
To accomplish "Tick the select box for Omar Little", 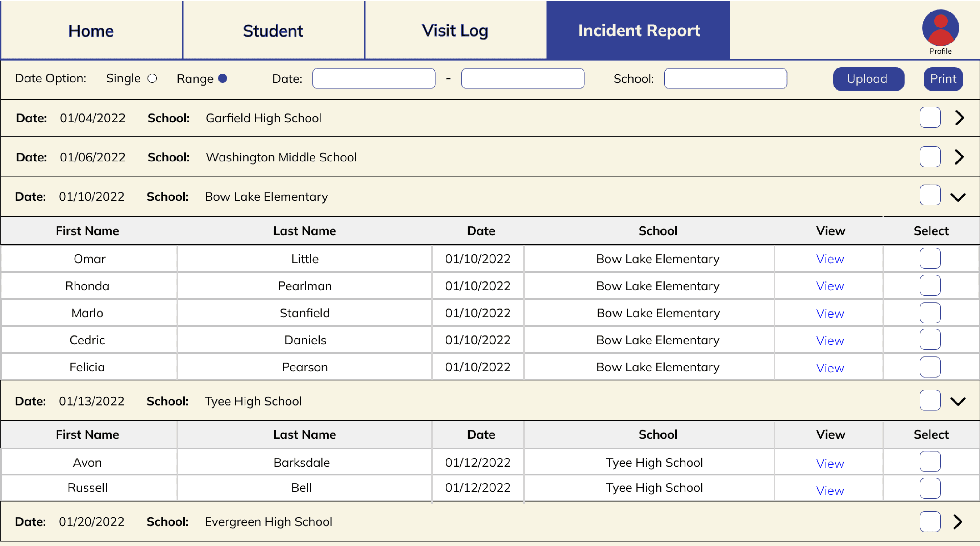I will point(930,259).
